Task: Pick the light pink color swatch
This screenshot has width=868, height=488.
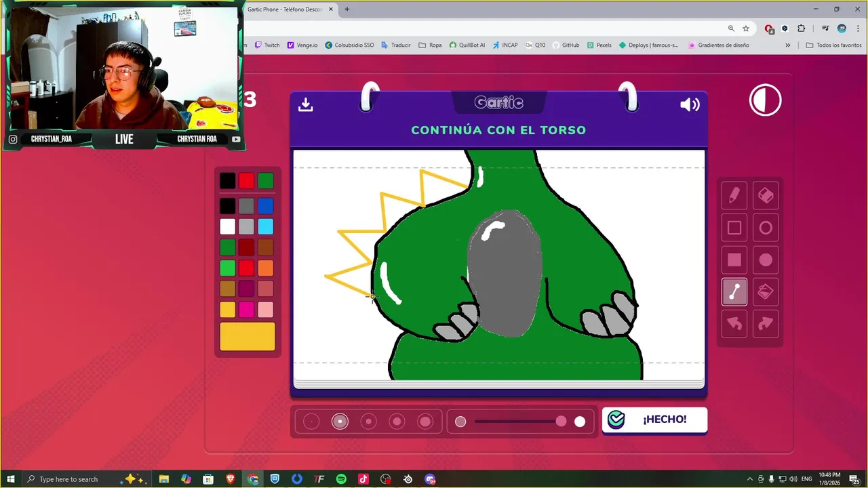Action: [266, 310]
